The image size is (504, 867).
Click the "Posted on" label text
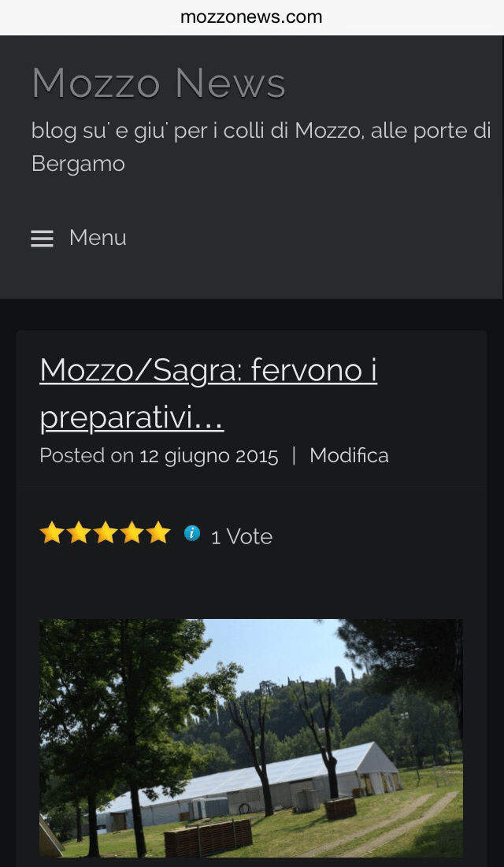(x=87, y=456)
